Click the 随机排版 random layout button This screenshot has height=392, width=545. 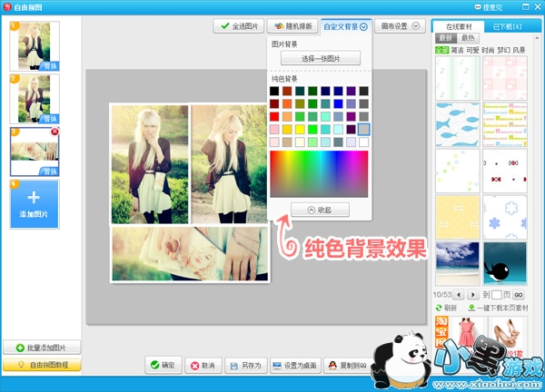pyautogui.click(x=292, y=26)
